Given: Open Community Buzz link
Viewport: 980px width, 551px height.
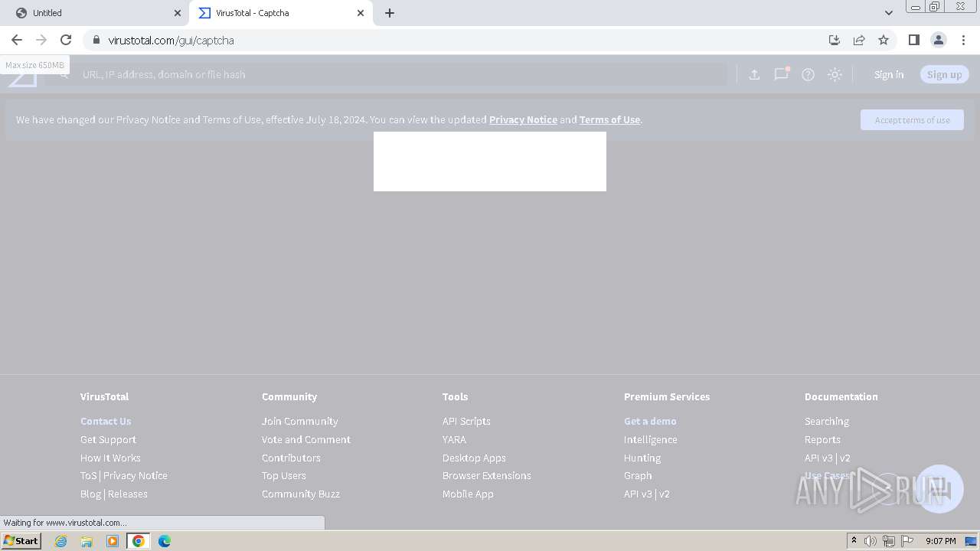Looking at the screenshot, I should pyautogui.click(x=301, y=494).
